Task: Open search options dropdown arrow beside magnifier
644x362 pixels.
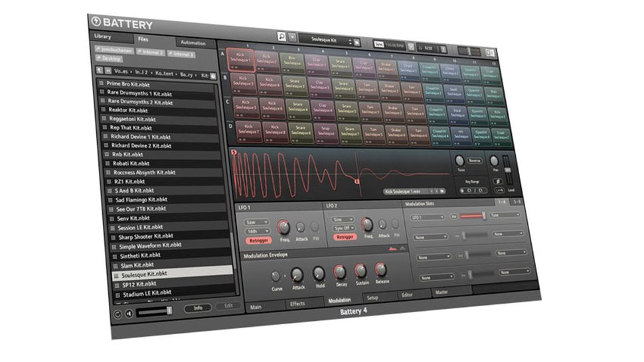Action: [292, 38]
